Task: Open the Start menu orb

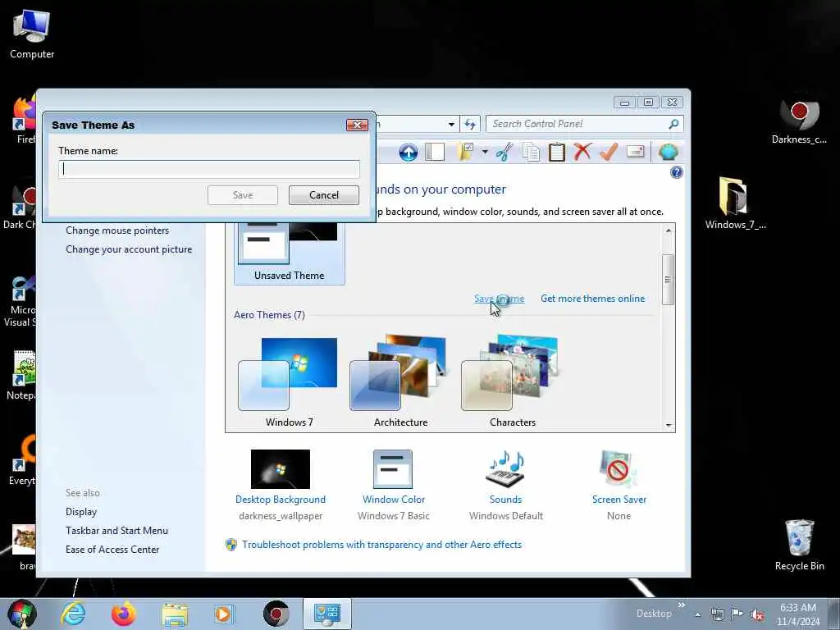Action: 21,614
